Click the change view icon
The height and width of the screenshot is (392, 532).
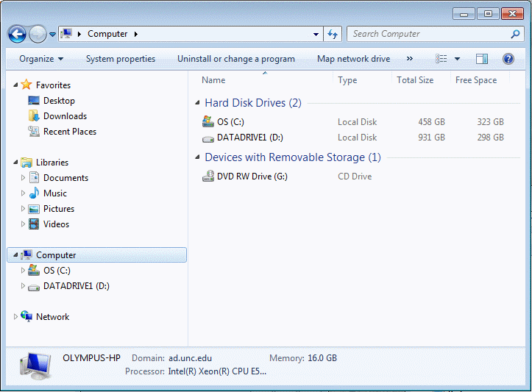pyautogui.click(x=441, y=59)
